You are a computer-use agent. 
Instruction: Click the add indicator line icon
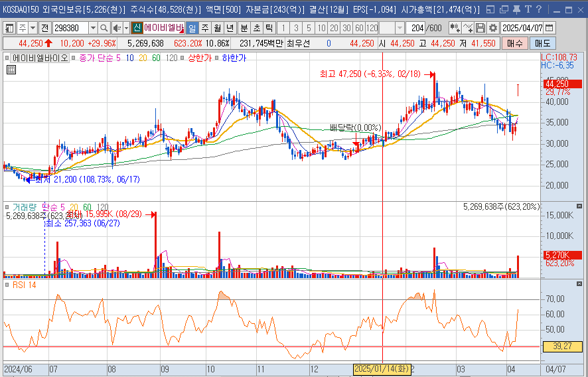[x=468, y=28]
